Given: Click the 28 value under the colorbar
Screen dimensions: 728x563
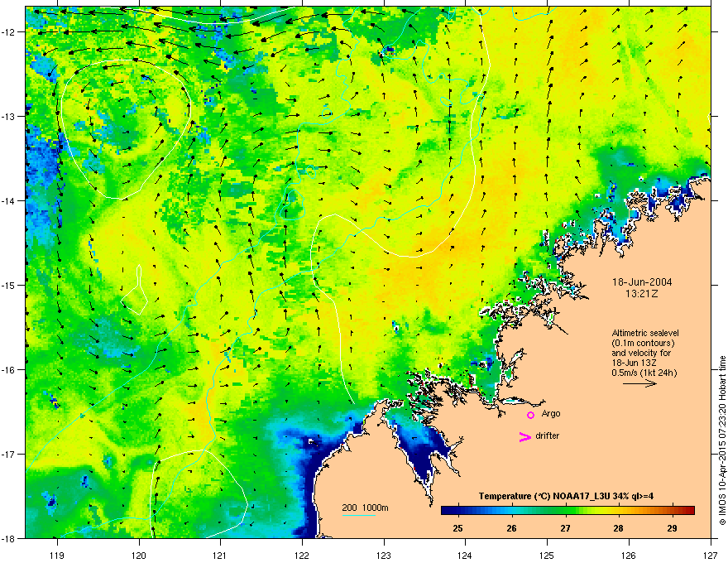Looking at the screenshot, I should pos(618,528).
